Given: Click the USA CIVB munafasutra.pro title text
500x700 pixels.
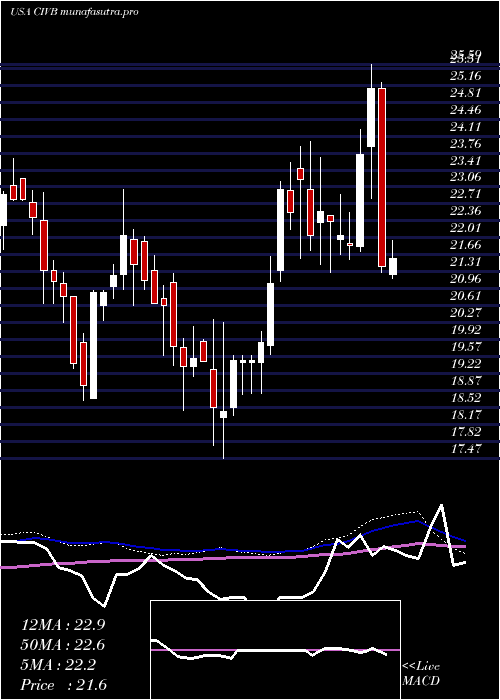Looking at the screenshot, I should pyautogui.click(x=74, y=12).
